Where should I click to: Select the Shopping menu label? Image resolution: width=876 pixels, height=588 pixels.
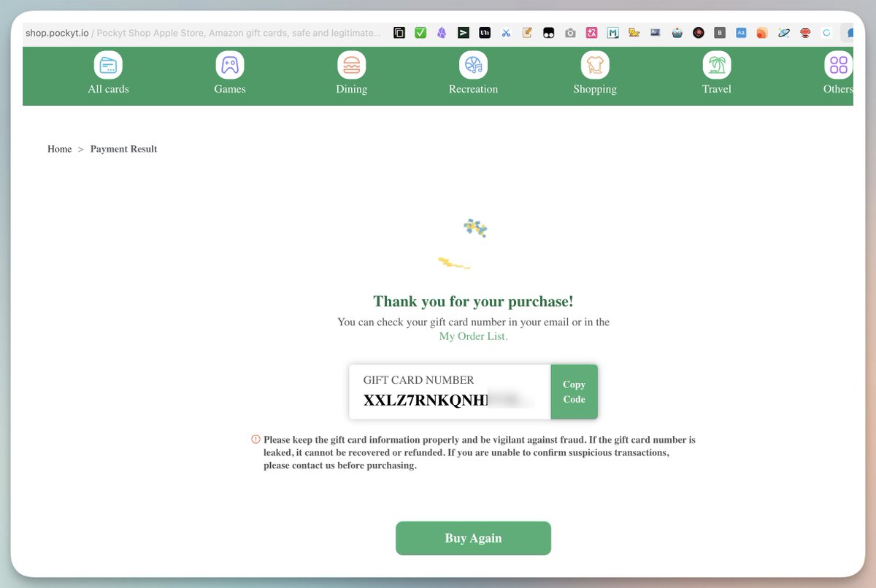coord(595,89)
